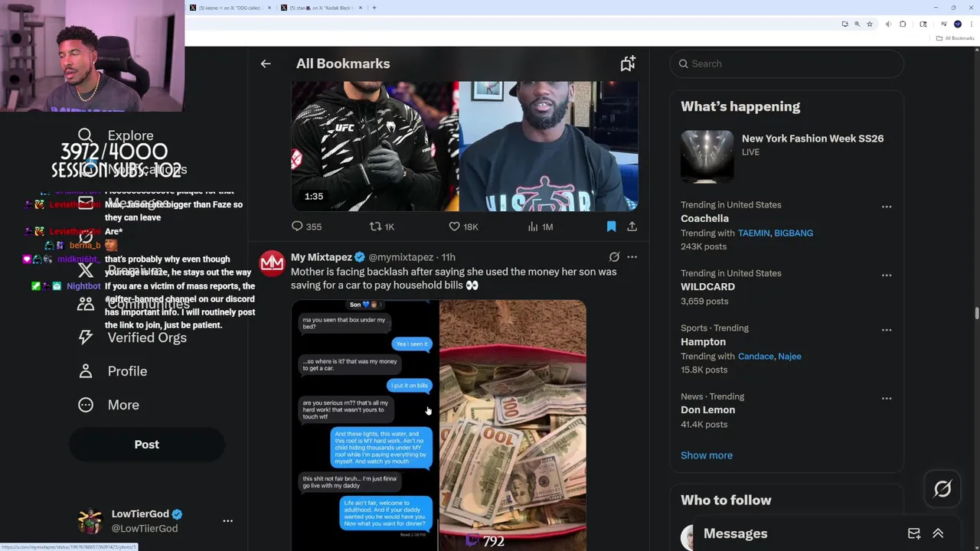This screenshot has width=980, height=551.
Task: Open the Don Lemon trending topic
Action: 707,409
